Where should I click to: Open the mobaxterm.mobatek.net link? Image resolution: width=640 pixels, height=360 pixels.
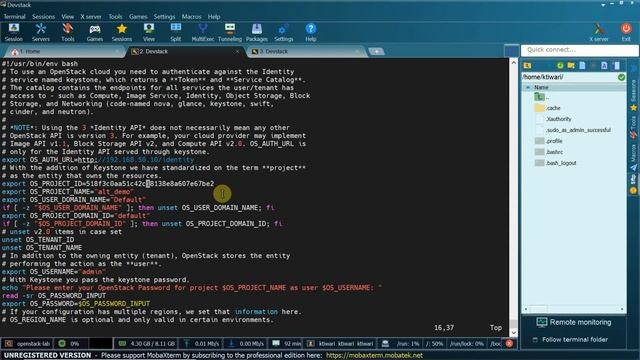tap(374, 356)
